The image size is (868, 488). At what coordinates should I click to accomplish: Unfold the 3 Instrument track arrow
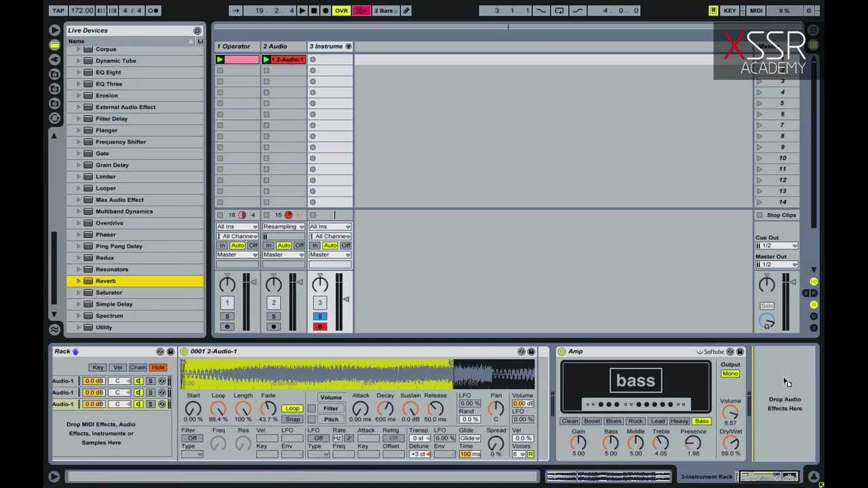coord(349,46)
